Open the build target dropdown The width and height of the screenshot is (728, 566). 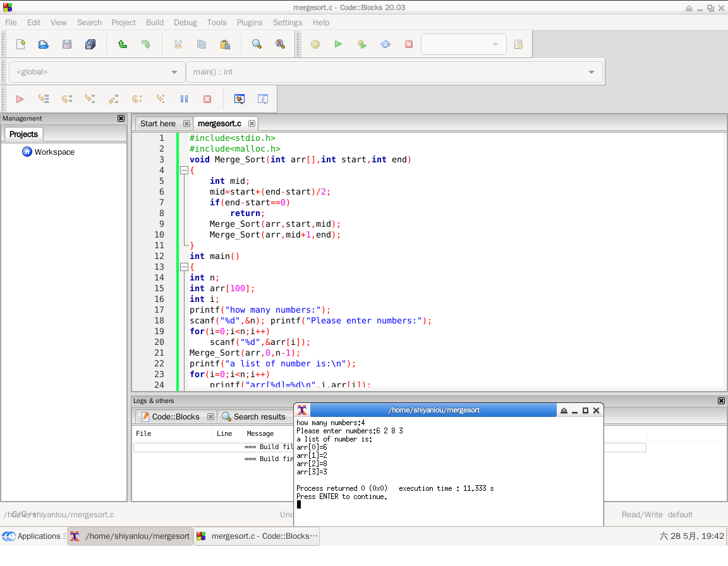[463, 44]
